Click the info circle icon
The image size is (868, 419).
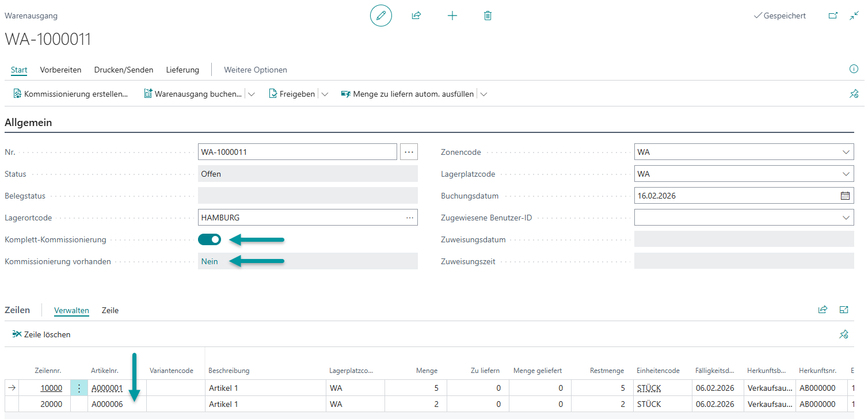coord(854,70)
